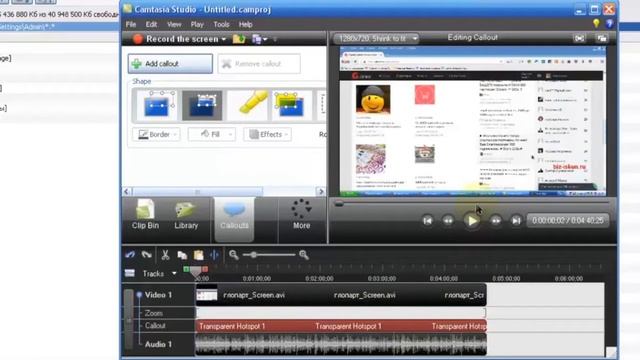Expand the Record the screen dropdown arrow
Screen dimensions: 640x360
tap(224, 39)
